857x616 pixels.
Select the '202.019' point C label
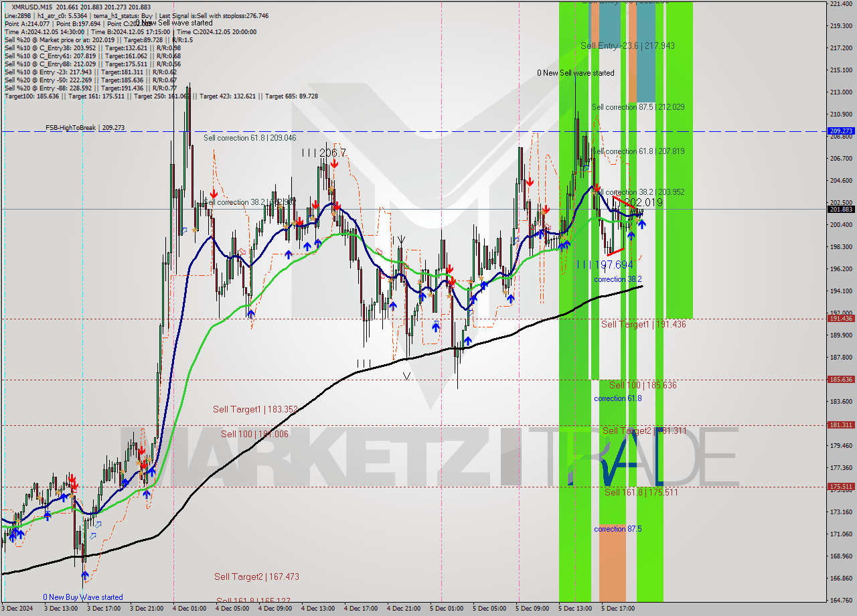coord(643,202)
